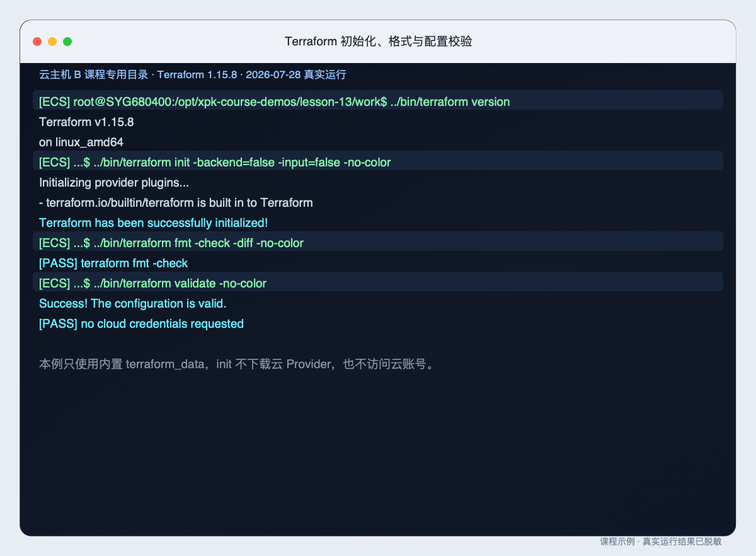Screen dimensions: 756x556
Task: Select the gray terraform_data explanatory note
Action: coord(237,364)
